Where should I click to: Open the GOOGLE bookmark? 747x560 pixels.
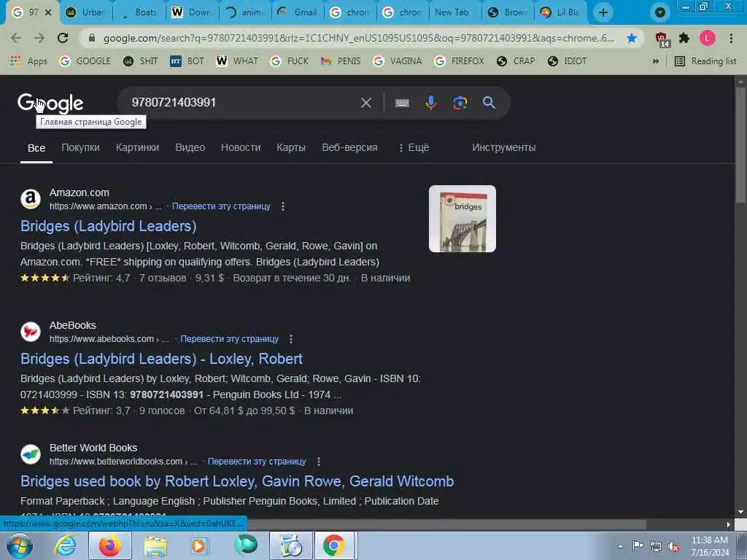pyautogui.click(x=85, y=61)
